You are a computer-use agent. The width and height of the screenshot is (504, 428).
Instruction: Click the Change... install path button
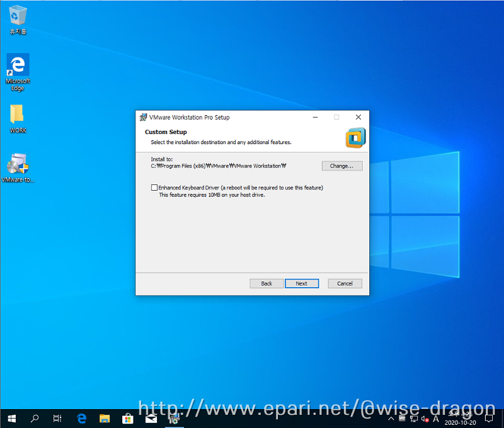click(342, 166)
